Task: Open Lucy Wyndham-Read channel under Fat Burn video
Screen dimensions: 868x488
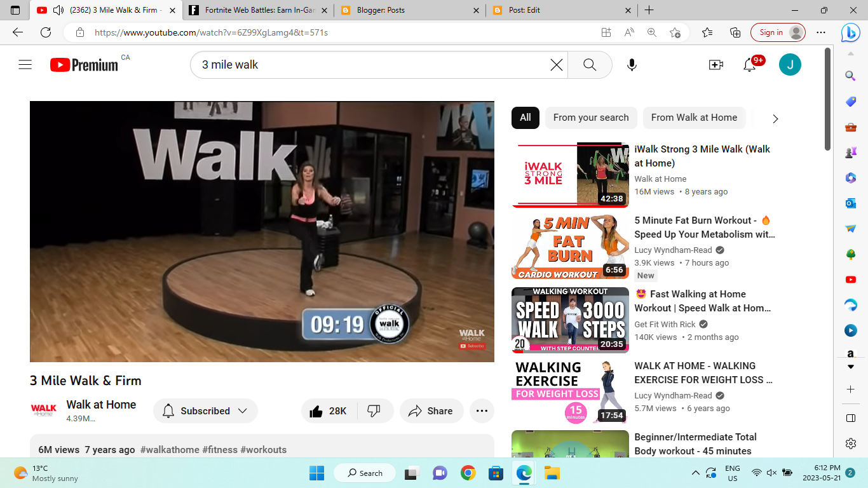Action: click(674, 250)
